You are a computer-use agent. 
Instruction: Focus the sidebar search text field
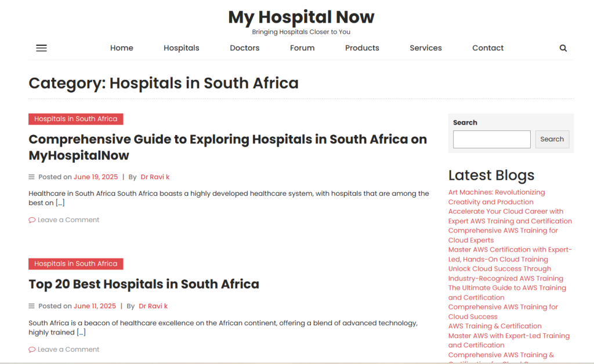(x=491, y=139)
